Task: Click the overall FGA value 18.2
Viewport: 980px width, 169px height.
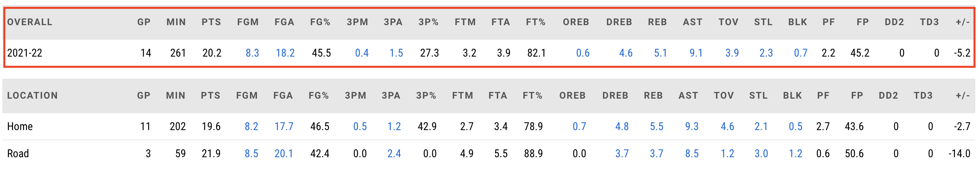Action: pos(285,53)
